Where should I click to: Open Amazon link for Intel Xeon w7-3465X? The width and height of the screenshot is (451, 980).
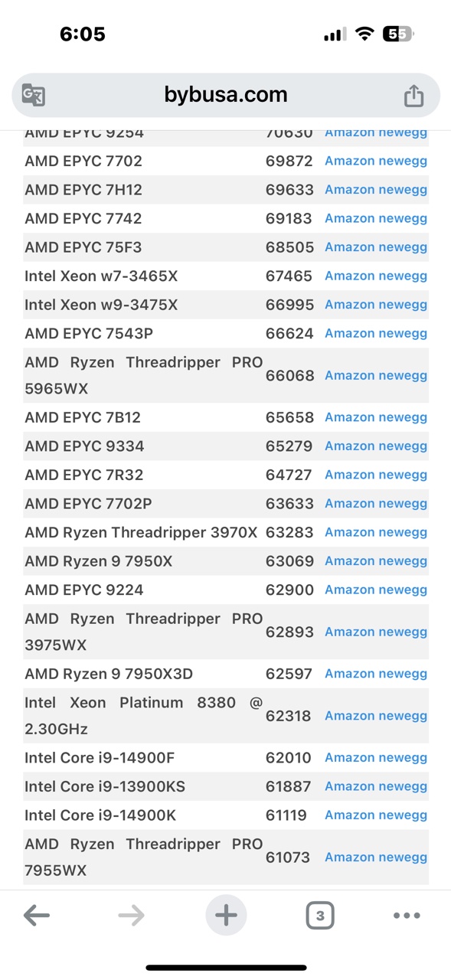tap(349, 276)
